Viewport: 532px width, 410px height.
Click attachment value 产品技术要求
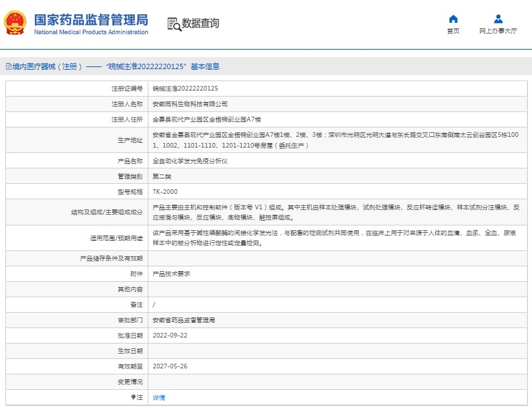click(x=171, y=274)
